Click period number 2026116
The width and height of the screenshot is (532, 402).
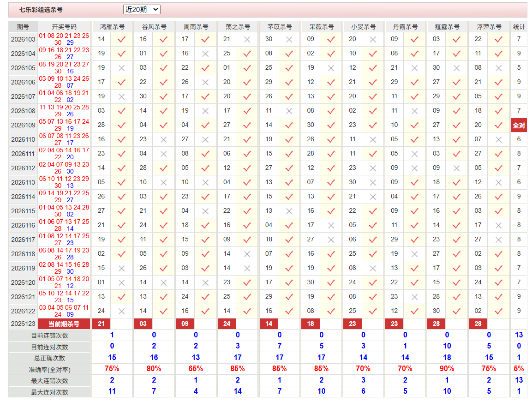pyautogui.click(x=23, y=225)
